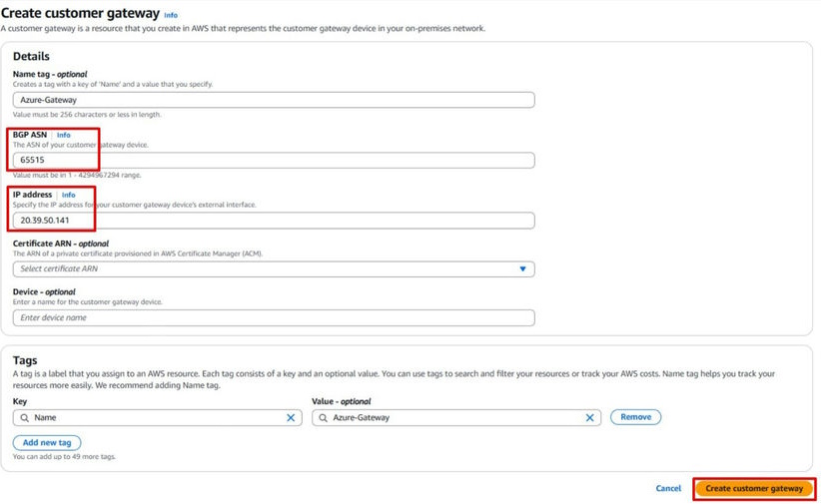The width and height of the screenshot is (821, 504).
Task: Clear the Azure-Gateway tag value with X icon
Action: tap(589, 417)
